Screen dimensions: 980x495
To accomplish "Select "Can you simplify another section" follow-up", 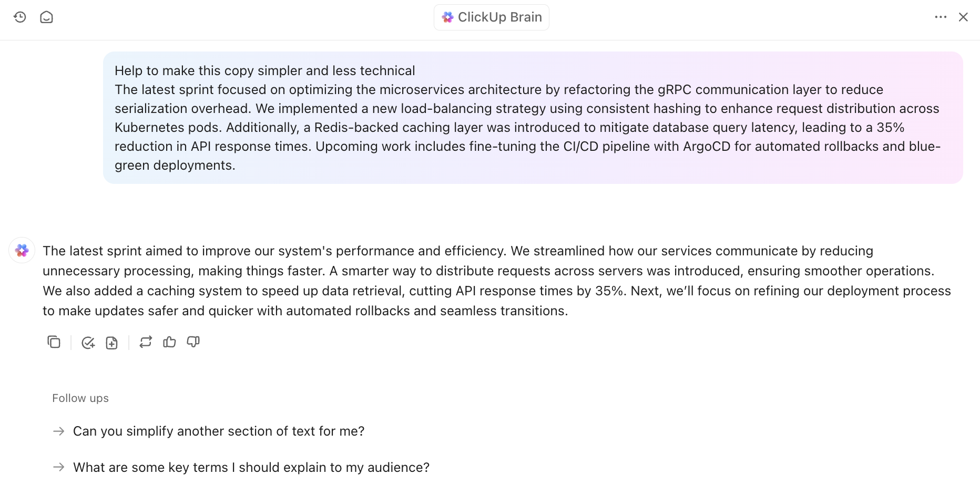I will pyautogui.click(x=218, y=431).
